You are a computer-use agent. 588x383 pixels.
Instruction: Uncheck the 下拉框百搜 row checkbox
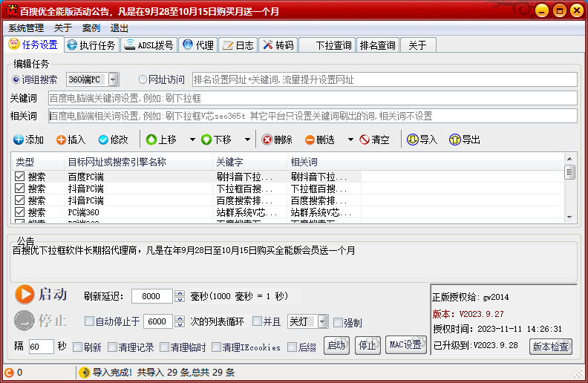19,188
